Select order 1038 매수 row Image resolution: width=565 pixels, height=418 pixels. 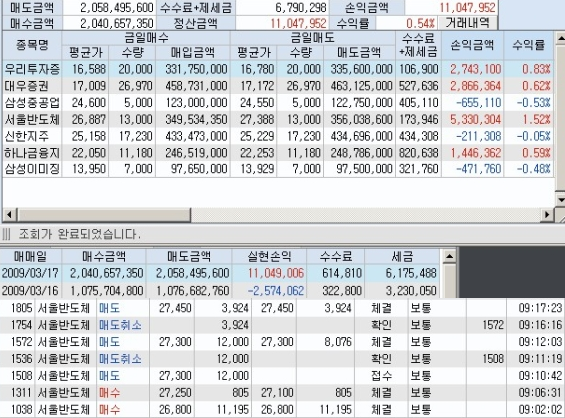[x=282, y=409]
